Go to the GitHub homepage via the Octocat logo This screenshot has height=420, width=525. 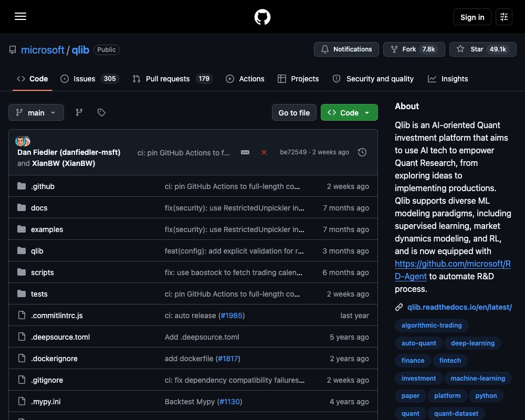coord(262,17)
